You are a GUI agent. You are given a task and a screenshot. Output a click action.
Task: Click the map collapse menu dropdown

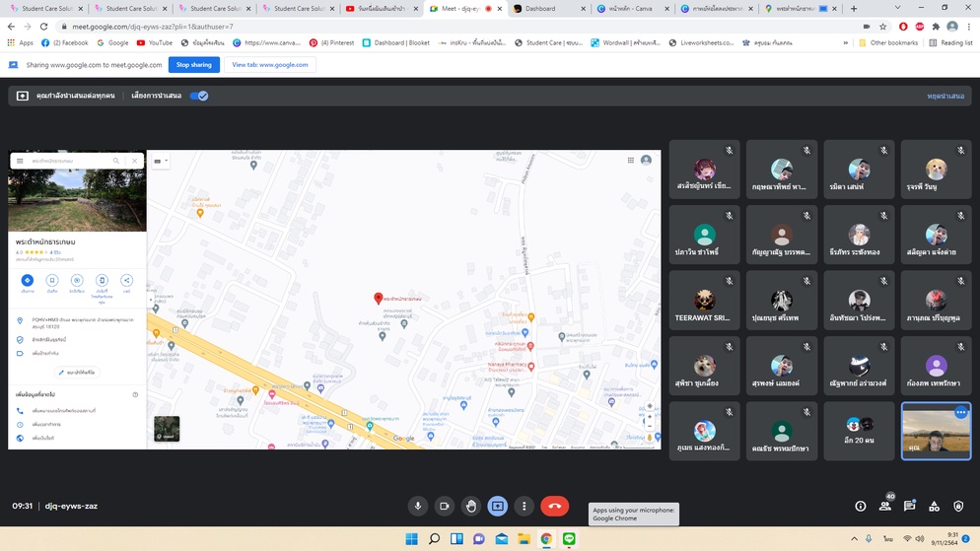click(x=161, y=162)
